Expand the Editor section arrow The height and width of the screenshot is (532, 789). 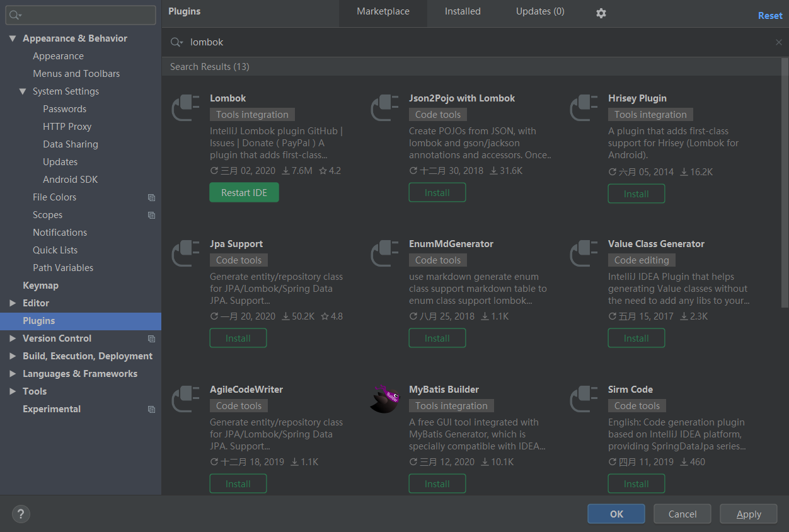click(x=13, y=303)
